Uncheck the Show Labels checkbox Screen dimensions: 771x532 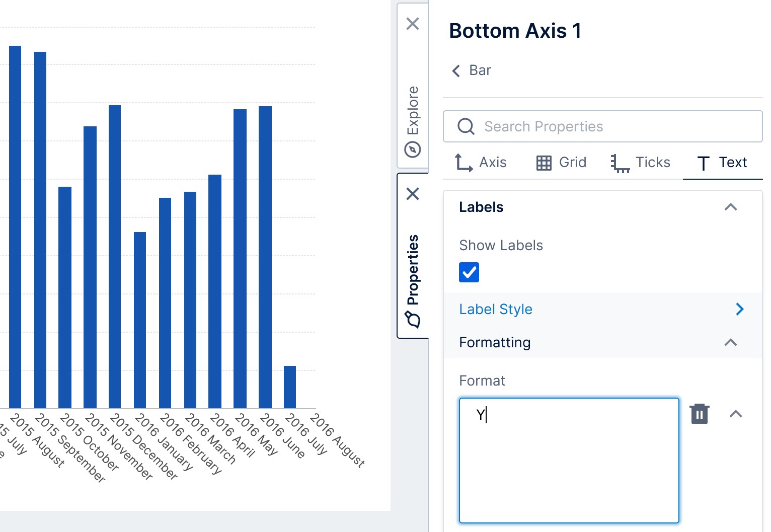tap(469, 272)
